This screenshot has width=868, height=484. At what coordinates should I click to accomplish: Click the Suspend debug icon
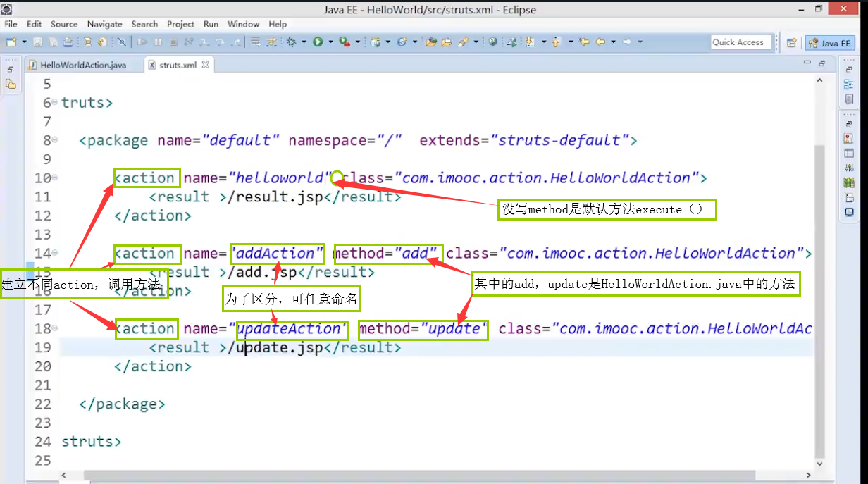(158, 42)
